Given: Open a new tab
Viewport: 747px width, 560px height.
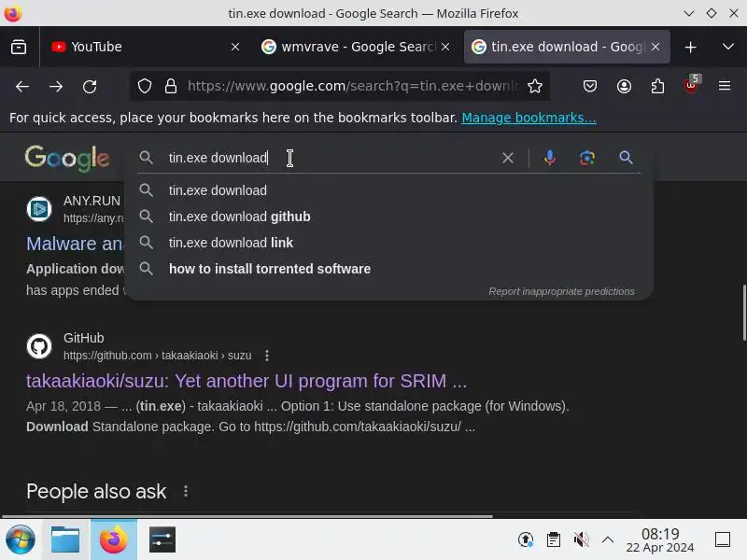Looking at the screenshot, I should pyautogui.click(x=690, y=48).
